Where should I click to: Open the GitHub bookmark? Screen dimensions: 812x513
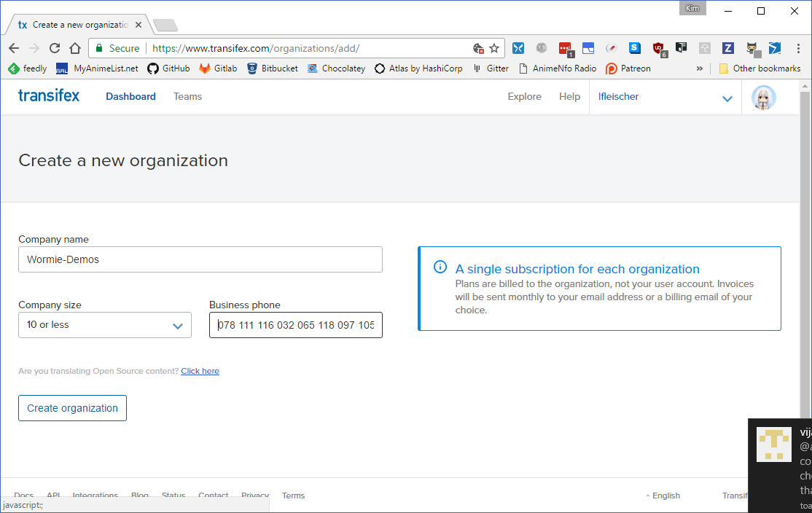[x=169, y=68]
